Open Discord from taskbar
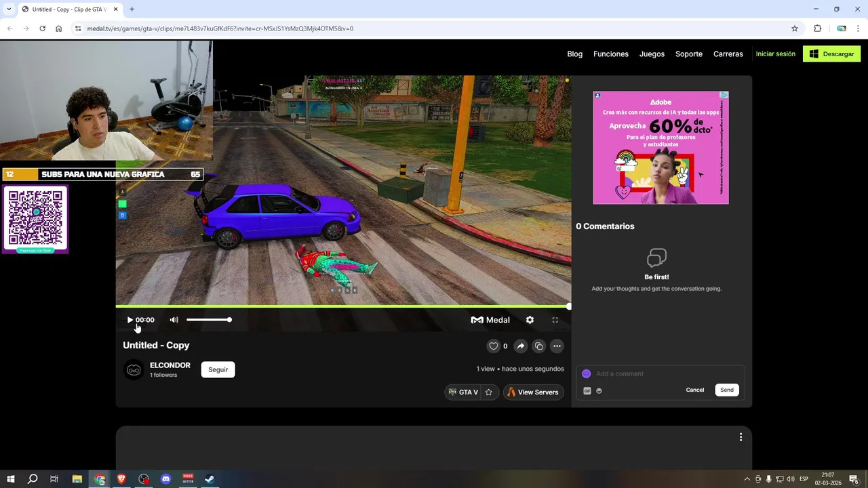 (x=165, y=479)
